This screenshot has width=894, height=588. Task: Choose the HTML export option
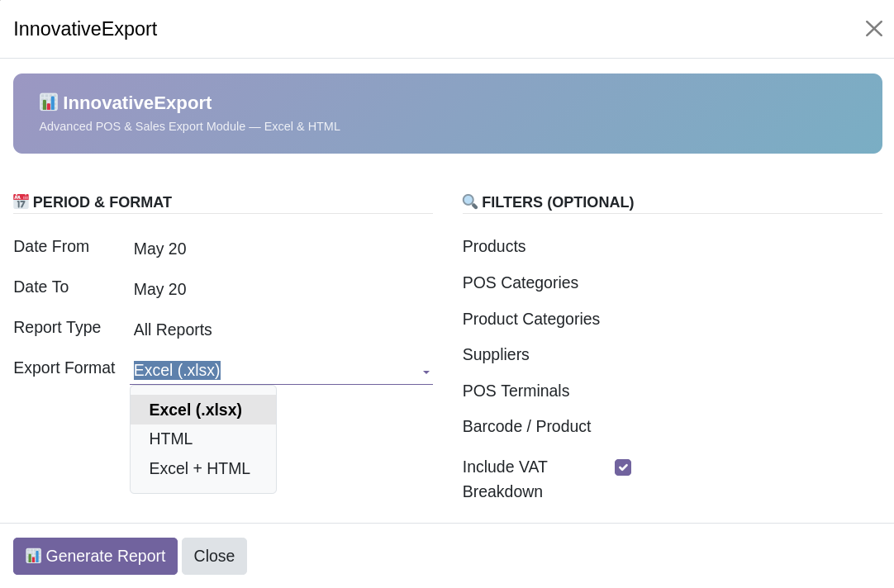point(203,439)
